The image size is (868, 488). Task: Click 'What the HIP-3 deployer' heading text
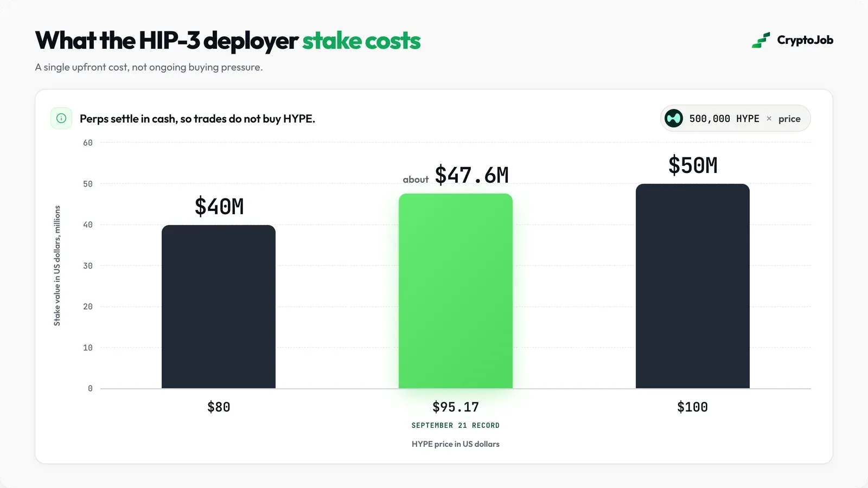[167, 41]
